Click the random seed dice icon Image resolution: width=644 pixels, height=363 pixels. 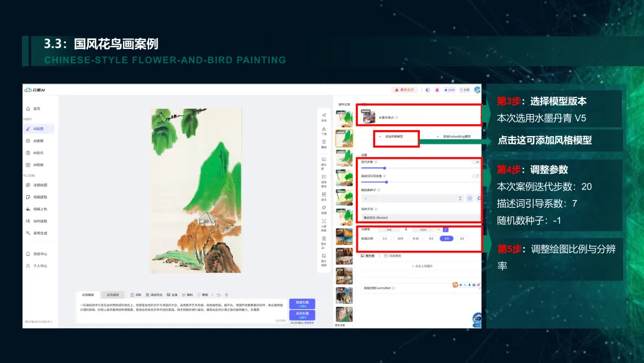(469, 198)
